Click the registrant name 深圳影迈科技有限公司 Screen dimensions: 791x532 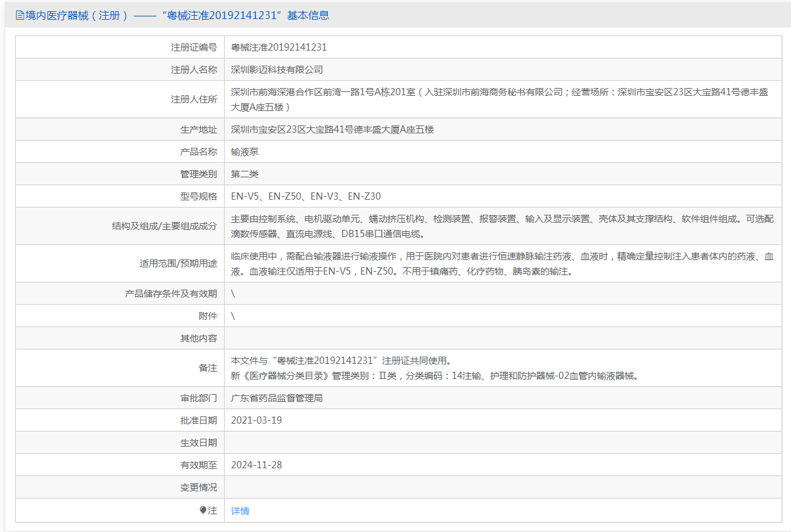[277, 70]
